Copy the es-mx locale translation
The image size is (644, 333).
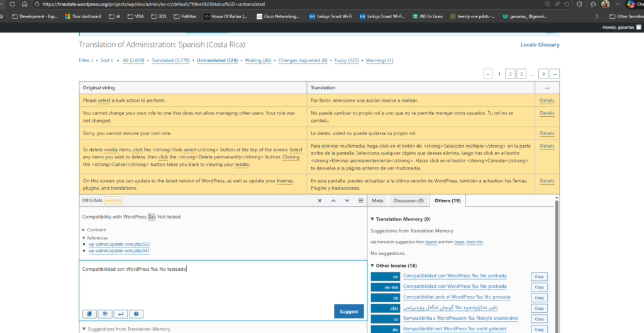(539, 287)
